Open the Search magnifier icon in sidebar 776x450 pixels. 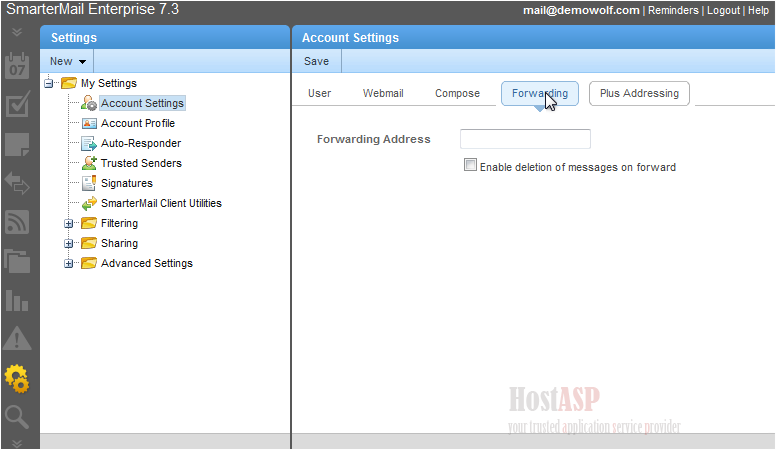click(16, 417)
